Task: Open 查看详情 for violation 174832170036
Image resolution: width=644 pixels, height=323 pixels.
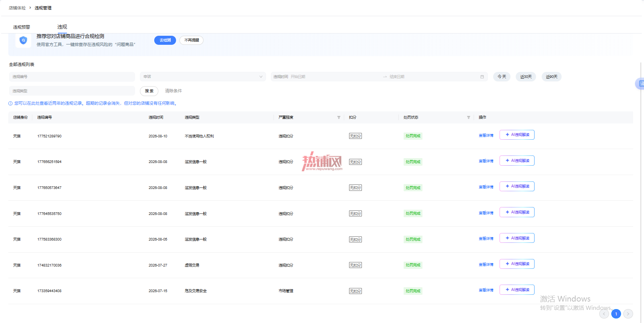Action: (x=486, y=265)
